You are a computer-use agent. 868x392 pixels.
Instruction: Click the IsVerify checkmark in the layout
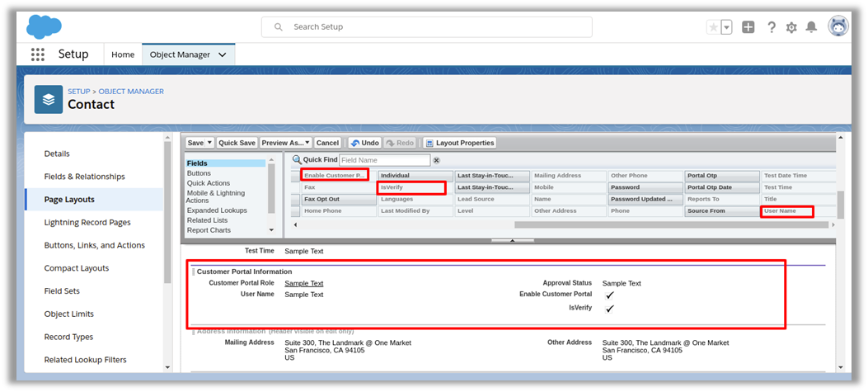pyautogui.click(x=609, y=309)
